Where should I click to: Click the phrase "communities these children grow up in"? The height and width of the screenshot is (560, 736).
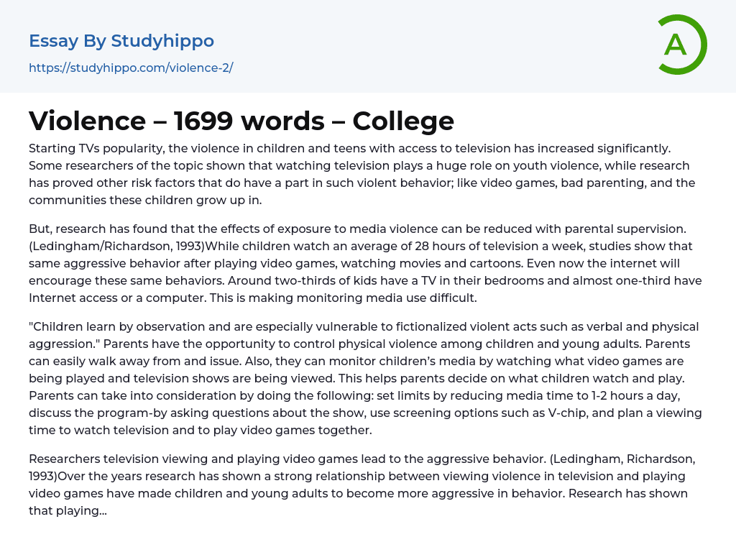[145, 200]
